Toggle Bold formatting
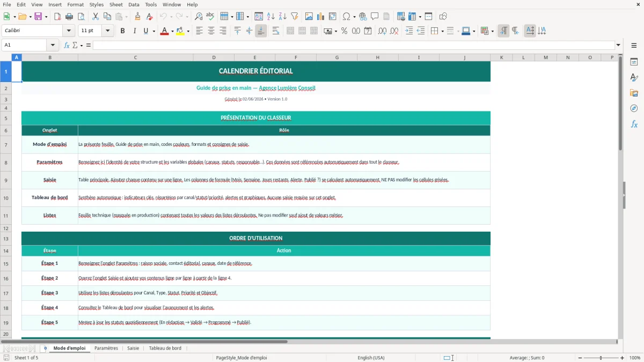The image size is (644, 362). 122,31
